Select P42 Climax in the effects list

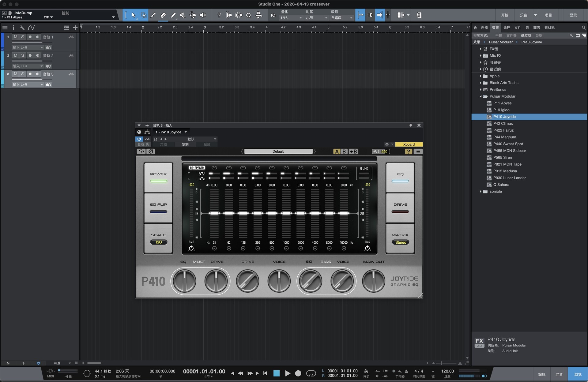tap(503, 123)
